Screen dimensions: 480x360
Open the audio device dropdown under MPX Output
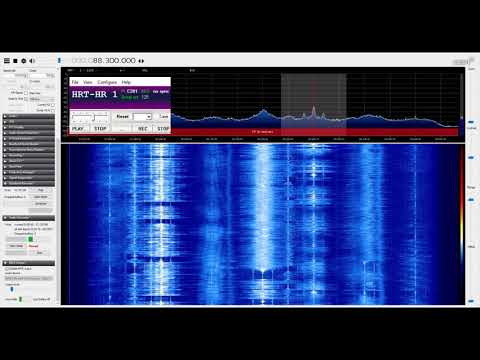click(29, 278)
